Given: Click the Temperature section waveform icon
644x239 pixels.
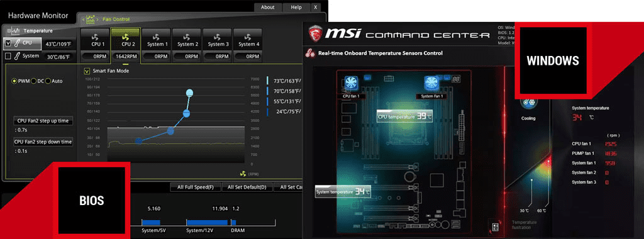Looking at the screenshot, I should 14,31.
